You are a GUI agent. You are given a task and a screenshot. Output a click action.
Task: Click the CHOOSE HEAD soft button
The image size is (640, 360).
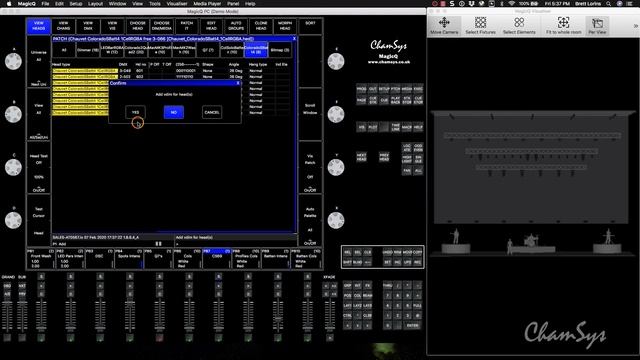pyautogui.click(x=138, y=26)
